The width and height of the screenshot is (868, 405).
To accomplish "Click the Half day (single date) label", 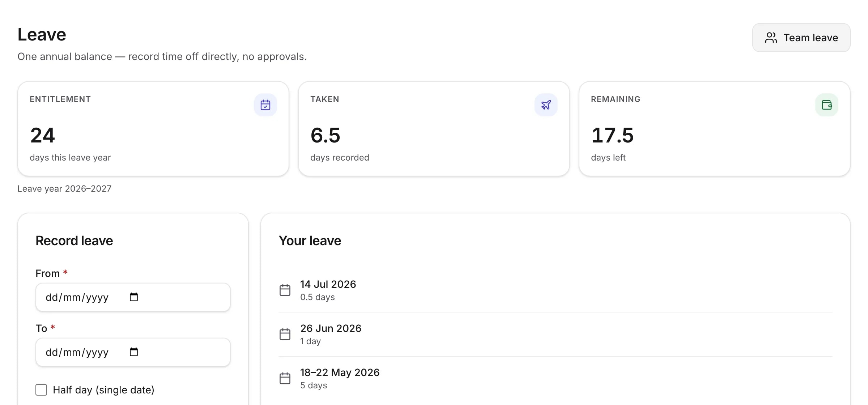I will click(x=103, y=390).
